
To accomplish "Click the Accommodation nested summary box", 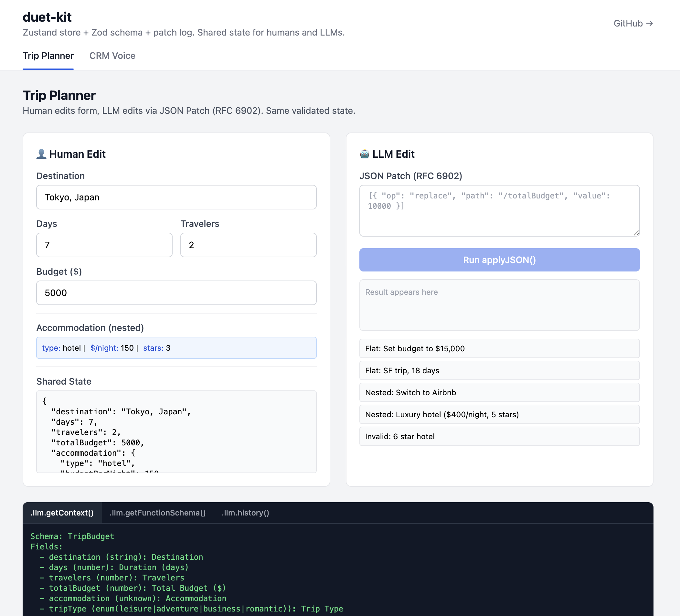I will [176, 348].
